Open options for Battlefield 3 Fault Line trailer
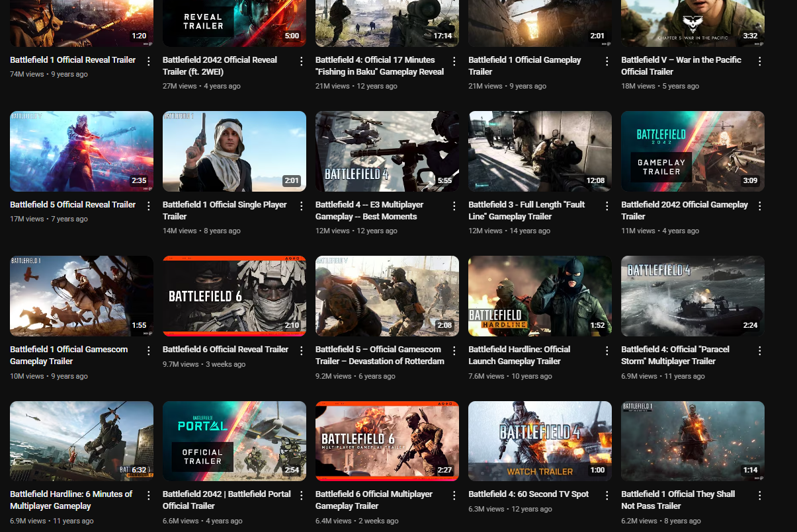This screenshot has height=532, width=797. coord(607,206)
